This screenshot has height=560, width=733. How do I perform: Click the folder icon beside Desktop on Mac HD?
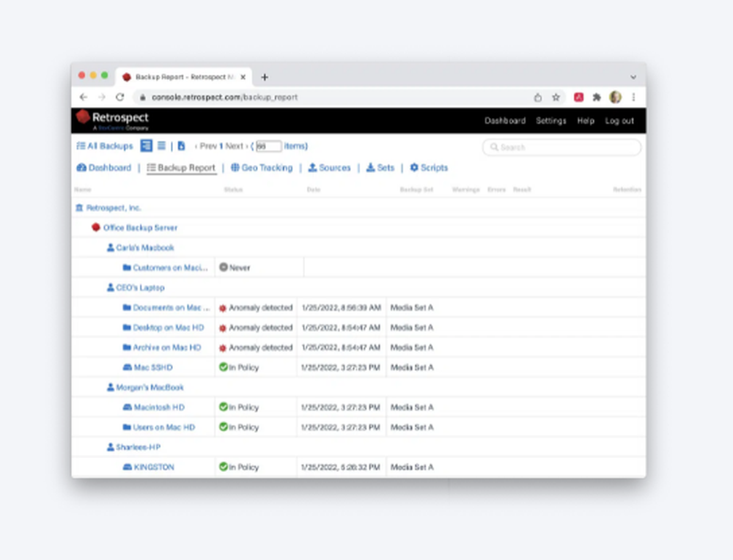pyautogui.click(x=127, y=327)
